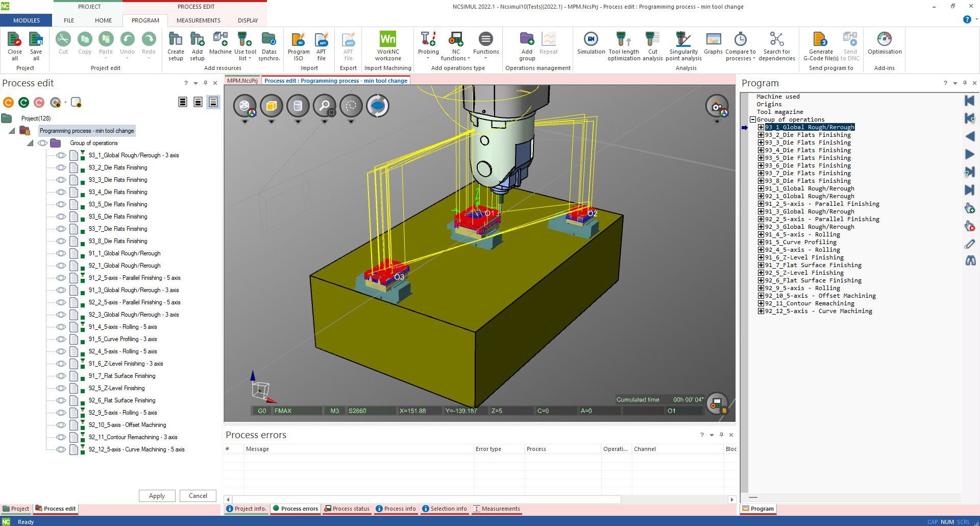Click Search for dependencies
980x526 pixels.
(x=776, y=46)
